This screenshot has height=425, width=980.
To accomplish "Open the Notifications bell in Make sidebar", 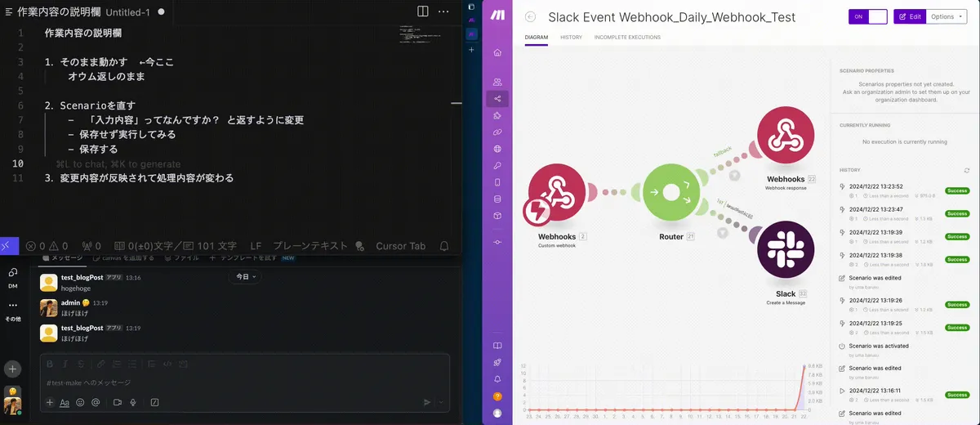I will 497,379.
